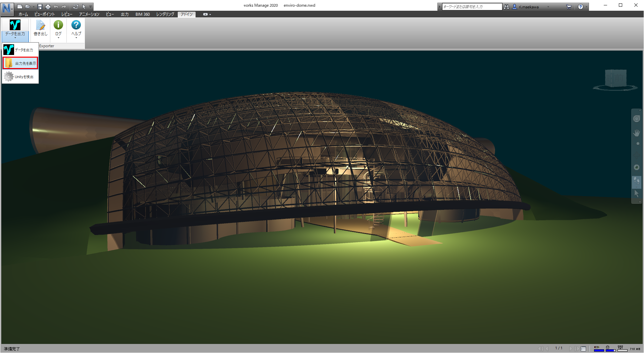The height and width of the screenshot is (353, 644).
Task: Save the current file via toolbar
Action: 40,6
